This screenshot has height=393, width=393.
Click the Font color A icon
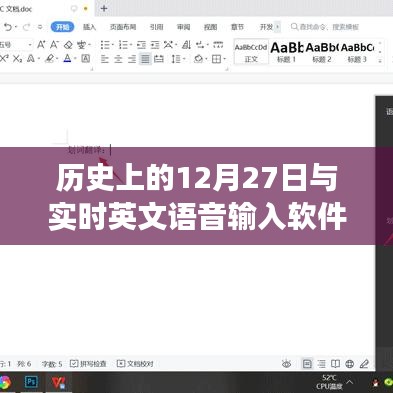[x=68, y=59]
